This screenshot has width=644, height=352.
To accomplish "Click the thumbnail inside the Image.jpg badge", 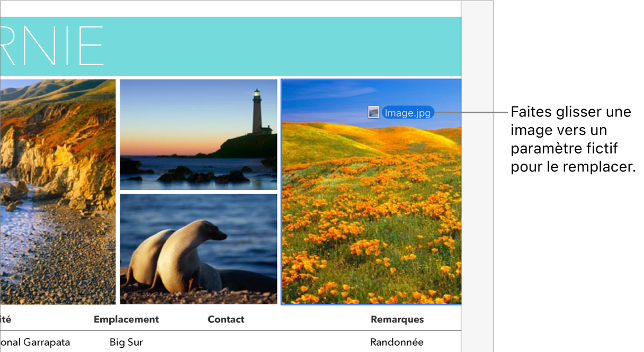I will point(373,112).
